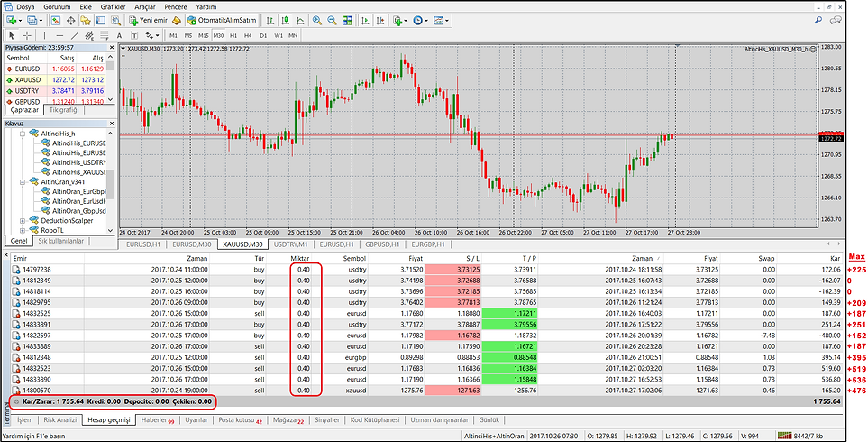Switch chart to candlestick style
868x442 pixels.
pyautogui.click(x=285, y=21)
